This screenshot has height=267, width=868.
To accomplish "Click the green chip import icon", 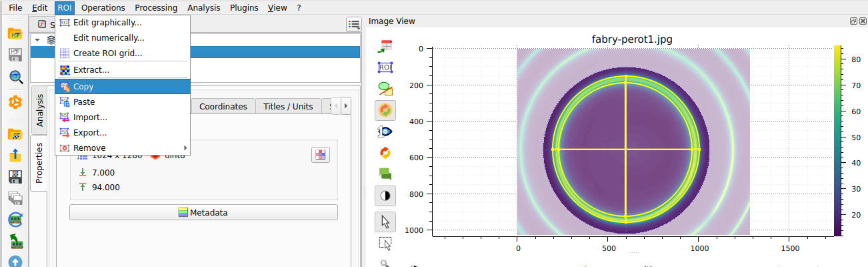I will pos(15,241).
